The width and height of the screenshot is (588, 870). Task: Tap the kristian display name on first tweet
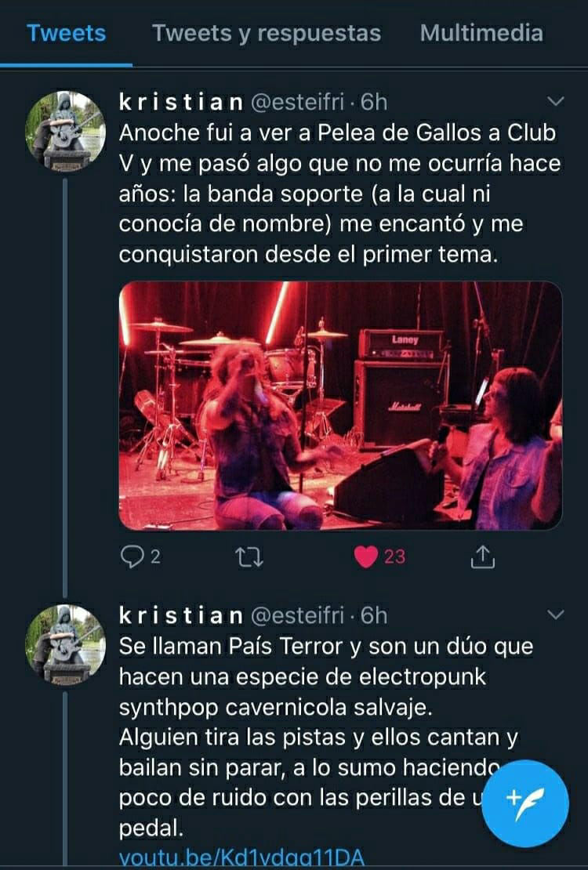pos(181,102)
